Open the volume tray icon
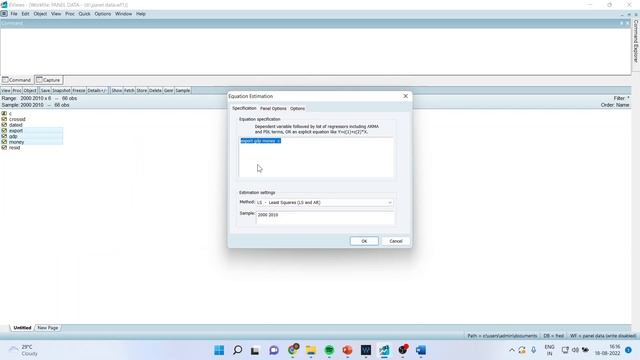This screenshot has height=360, width=640. [x=575, y=350]
